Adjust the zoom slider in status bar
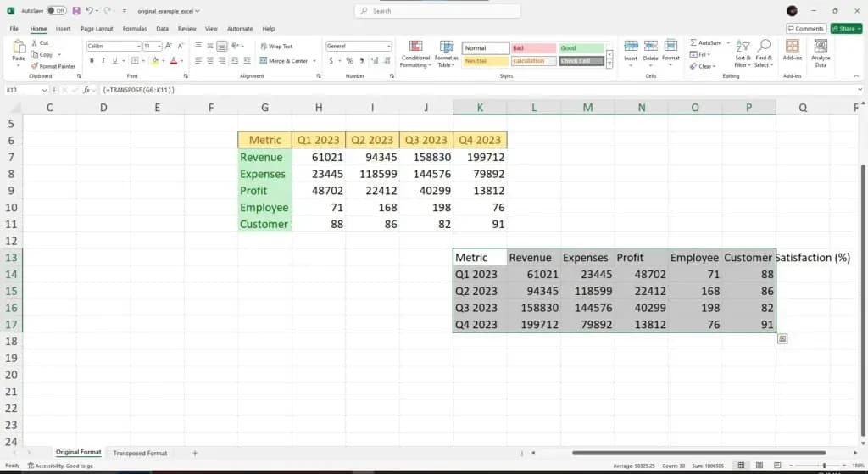Image resolution: width=868 pixels, height=474 pixels. point(824,466)
